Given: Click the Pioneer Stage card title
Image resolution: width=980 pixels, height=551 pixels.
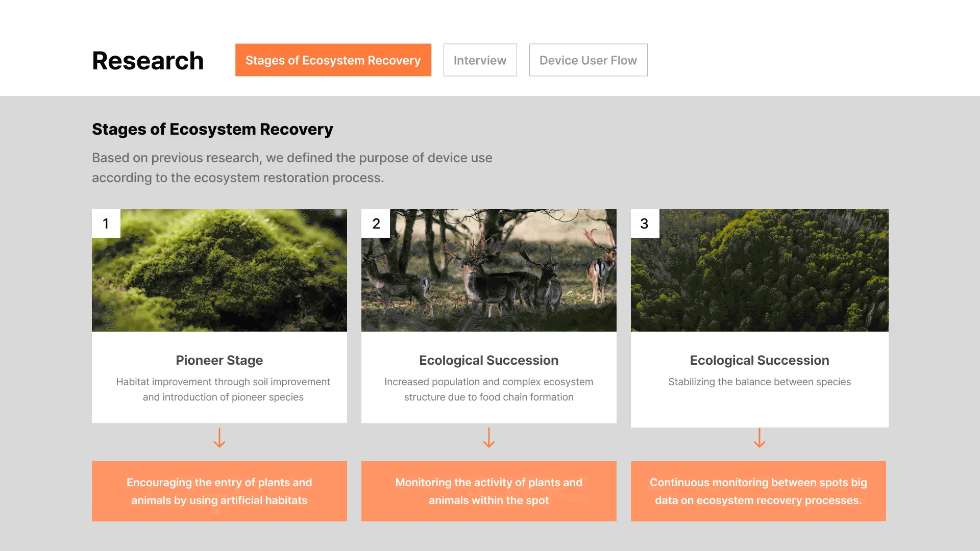Looking at the screenshot, I should [x=219, y=360].
